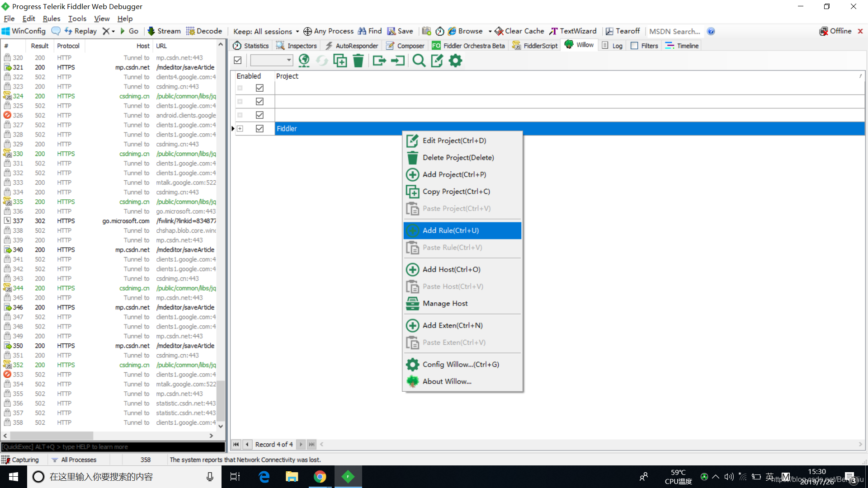Choose Add Rule(Ctrl+U) context menu item

tap(462, 230)
